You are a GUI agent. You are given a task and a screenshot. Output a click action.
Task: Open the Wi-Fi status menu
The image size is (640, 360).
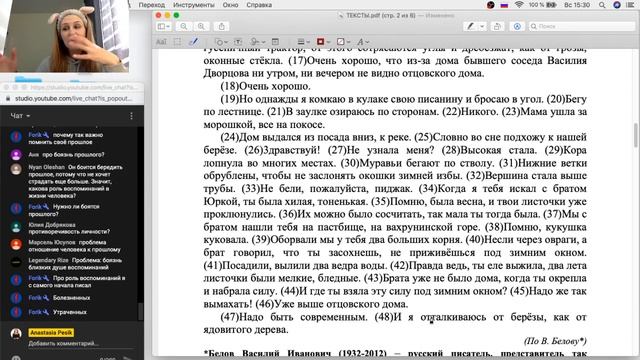pos(519,5)
